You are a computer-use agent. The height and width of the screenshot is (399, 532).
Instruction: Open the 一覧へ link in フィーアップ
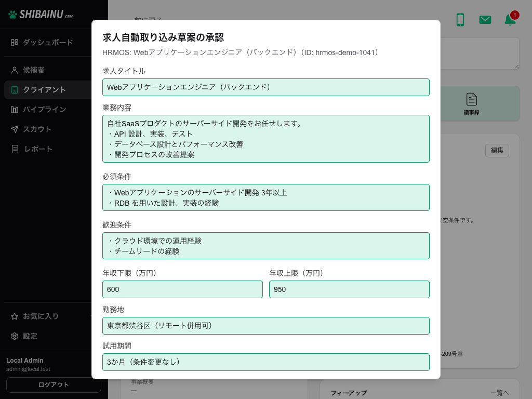pyautogui.click(x=499, y=393)
